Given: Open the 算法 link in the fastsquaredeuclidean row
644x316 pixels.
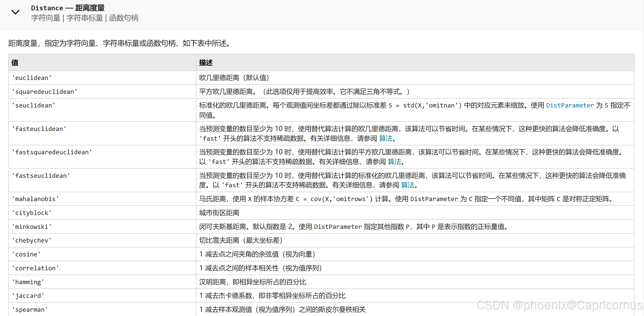Looking at the screenshot, I should click(394, 162).
